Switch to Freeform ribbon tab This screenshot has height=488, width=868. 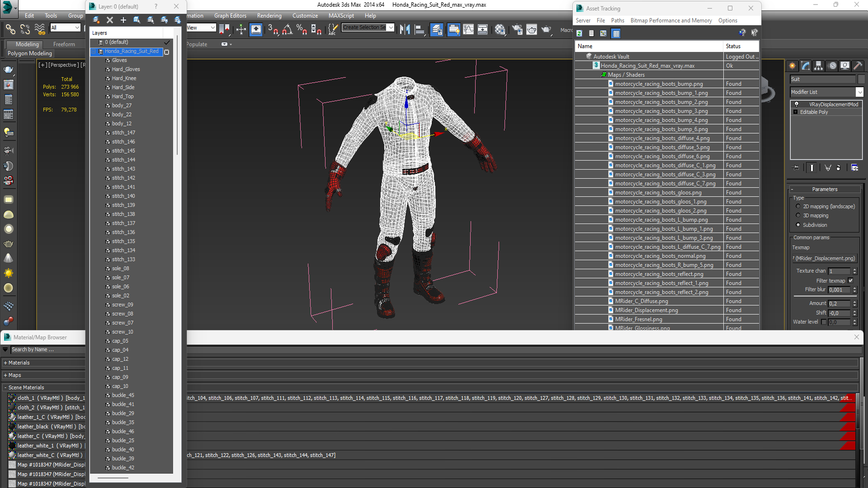[64, 44]
